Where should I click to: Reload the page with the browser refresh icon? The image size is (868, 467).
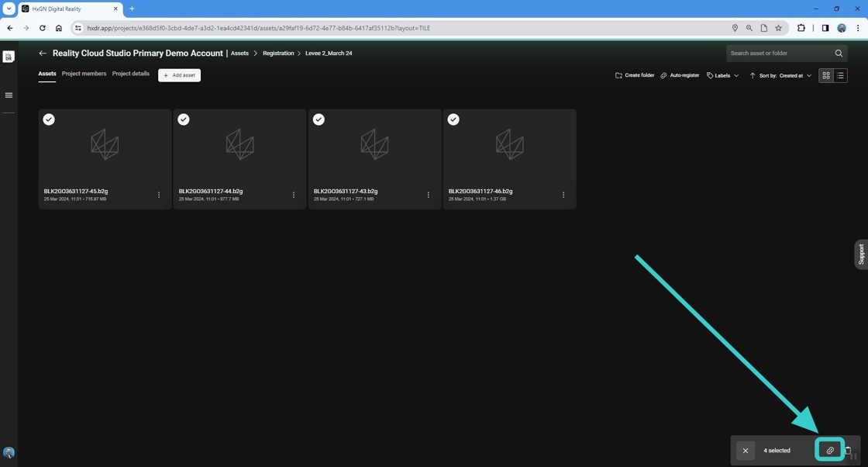pos(42,28)
